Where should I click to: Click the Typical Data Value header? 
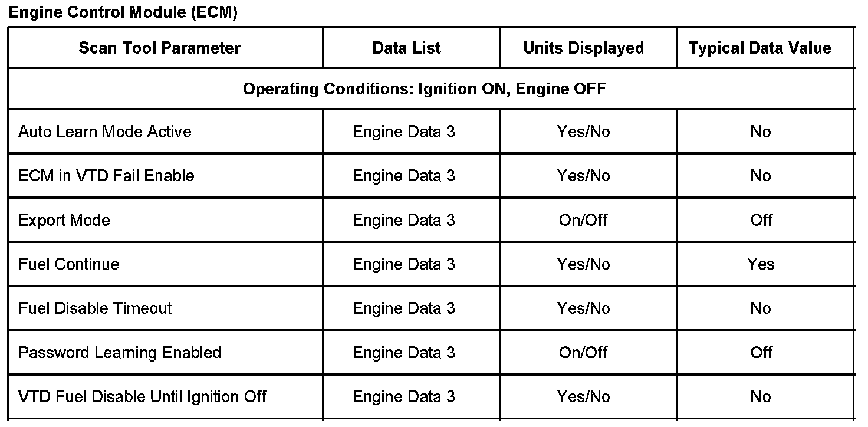pyautogui.click(x=759, y=48)
